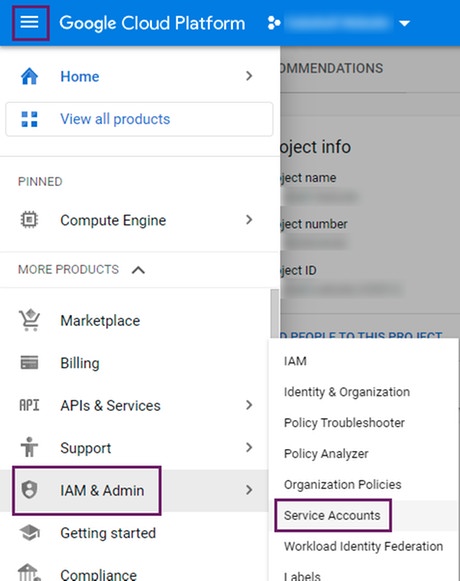This screenshot has height=581, width=460.
Task: Open Policy Troubleshooter from the submenu
Action: pyautogui.click(x=344, y=423)
